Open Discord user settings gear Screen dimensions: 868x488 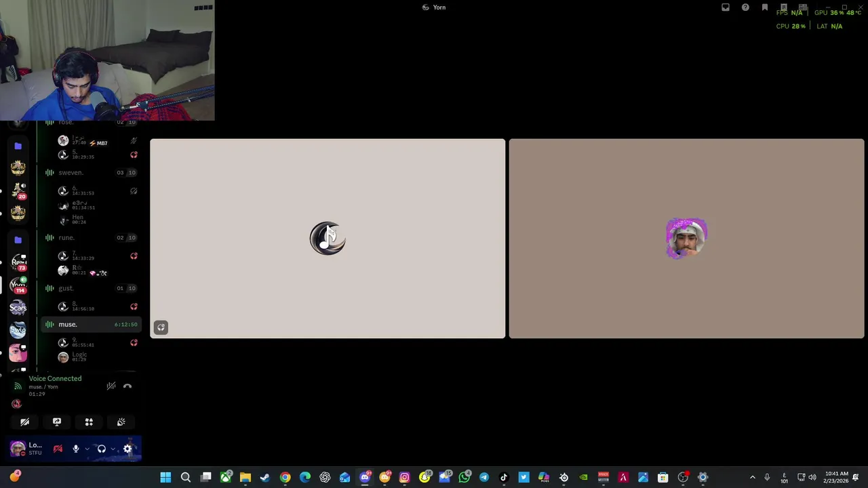[x=127, y=449]
